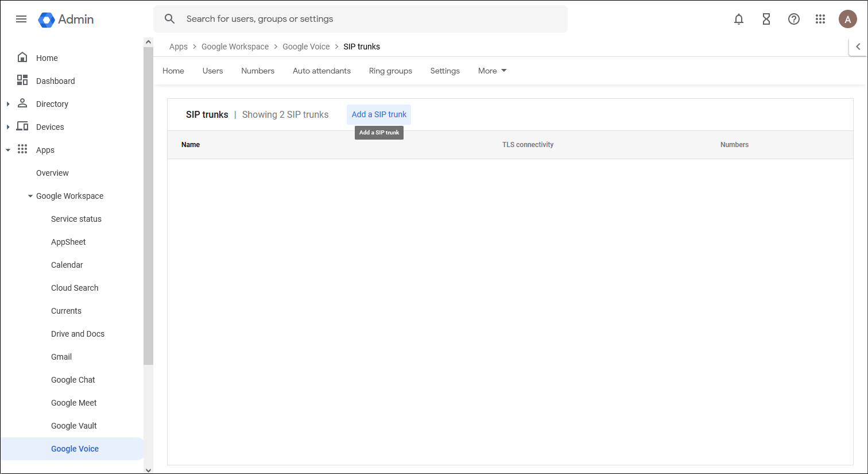The height and width of the screenshot is (474, 868).
Task: Click the Devices icon in sidebar
Action: coord(22,126)
